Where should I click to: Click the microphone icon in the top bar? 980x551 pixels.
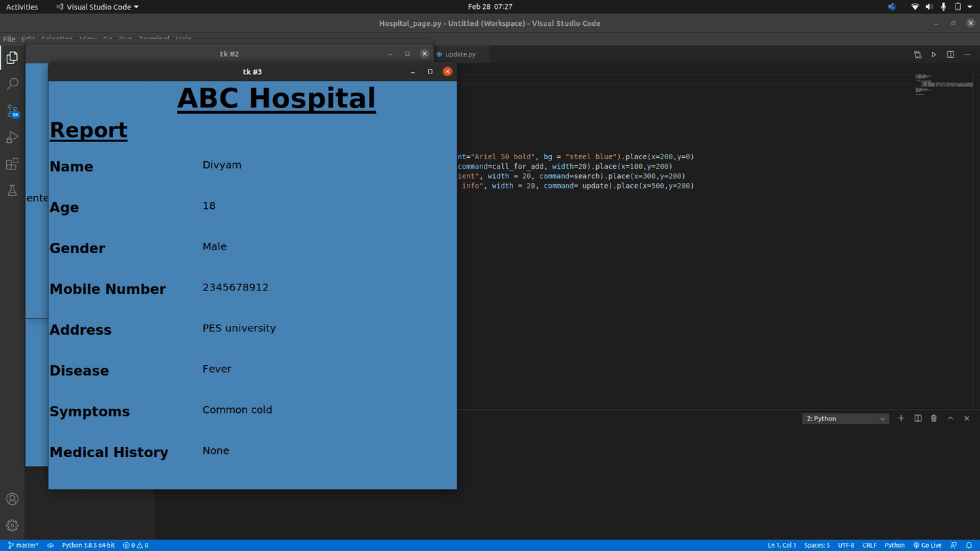(x=943, y=7)
